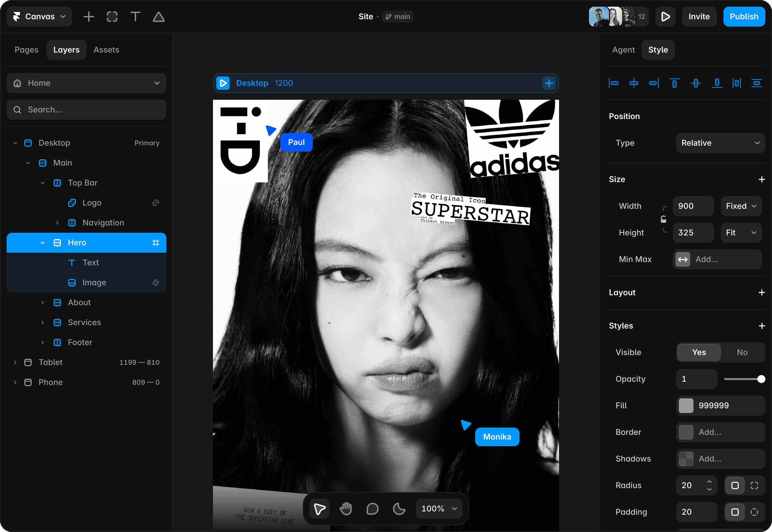Toggle dark mode moon icon
Screen dimensions: 772x532
point(399,509)
